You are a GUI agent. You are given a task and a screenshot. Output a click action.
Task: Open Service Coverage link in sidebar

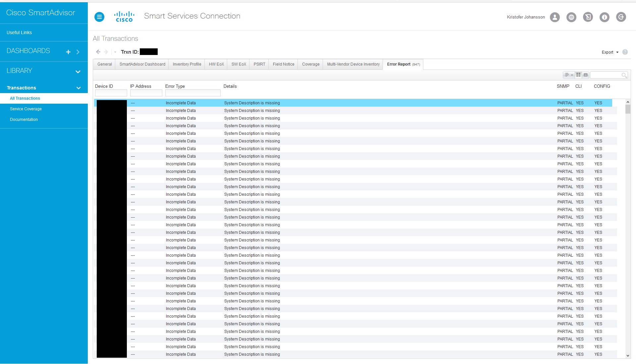[26, 109]
